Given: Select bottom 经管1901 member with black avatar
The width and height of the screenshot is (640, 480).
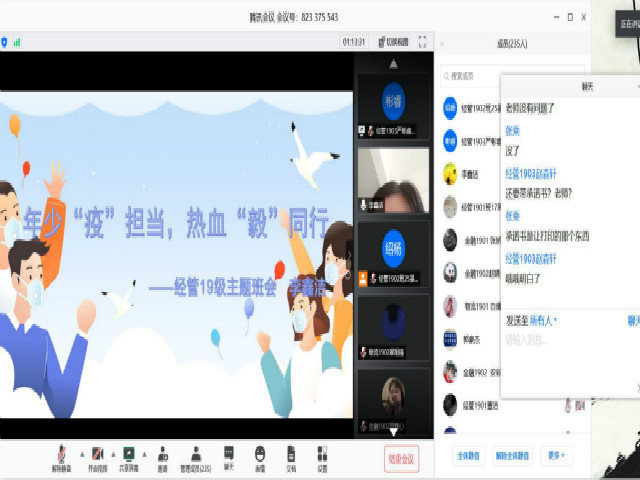Looking at the screenshot, I should click(x=514, y=405).
